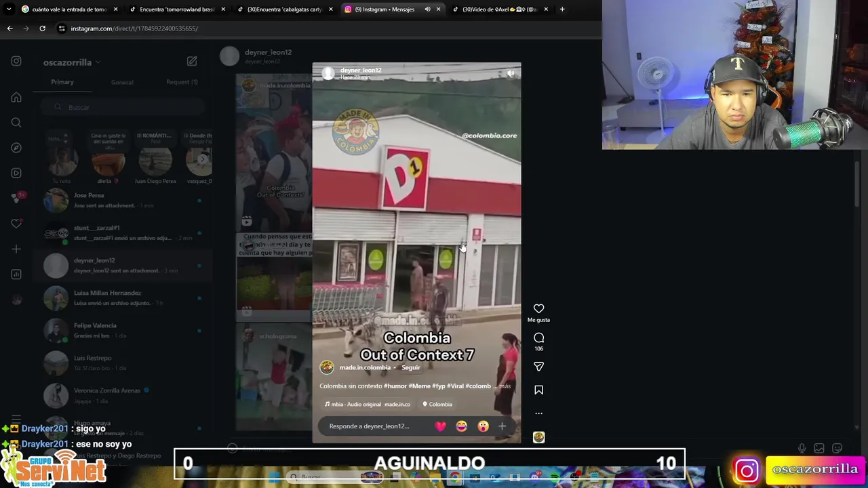
Task: Open deyner_leon12 name at reel top
Action: click(x=361, y=70)
